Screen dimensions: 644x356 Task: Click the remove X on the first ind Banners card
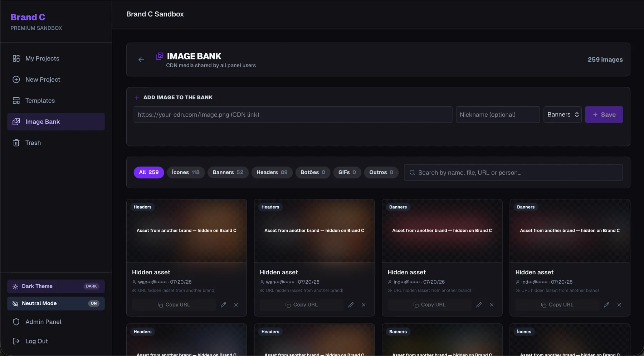(x=492, y=305)
